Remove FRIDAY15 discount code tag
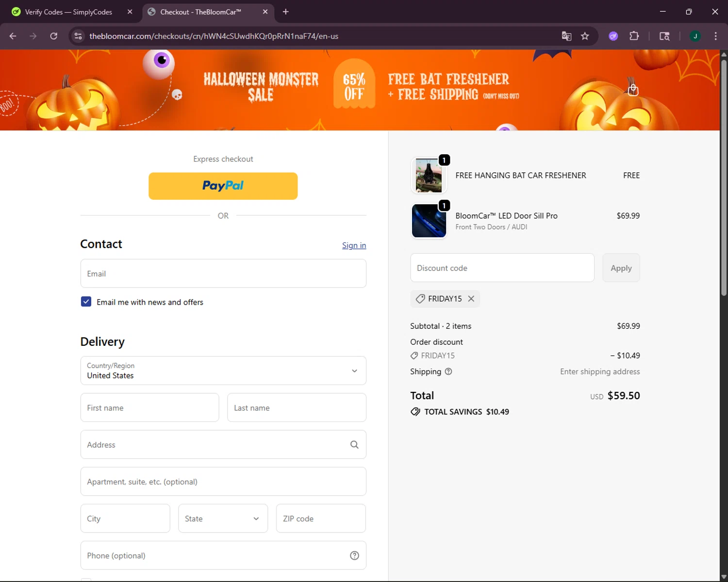Image resolution: width=728 pixels, height=582 pixels. coord(471,299)
